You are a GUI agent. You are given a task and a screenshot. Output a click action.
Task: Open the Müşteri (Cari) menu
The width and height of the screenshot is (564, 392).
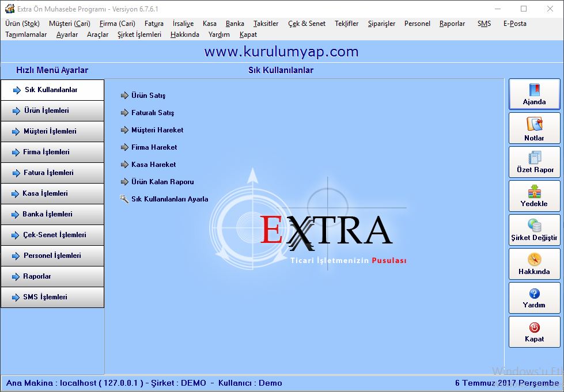click(70, 24)
